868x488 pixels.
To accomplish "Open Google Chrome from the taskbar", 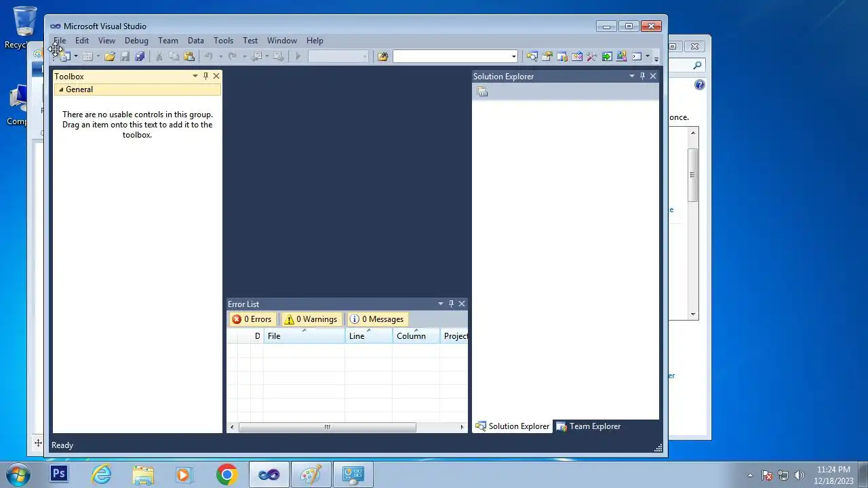I will point(226,474).
